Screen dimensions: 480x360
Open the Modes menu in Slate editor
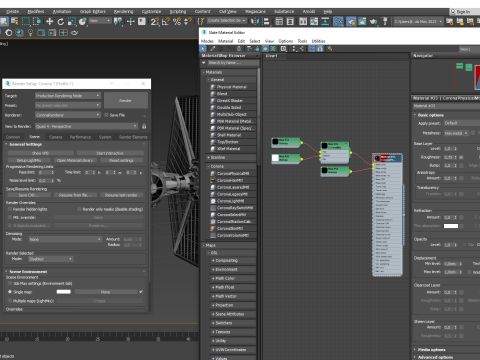(x=207, y=41)
